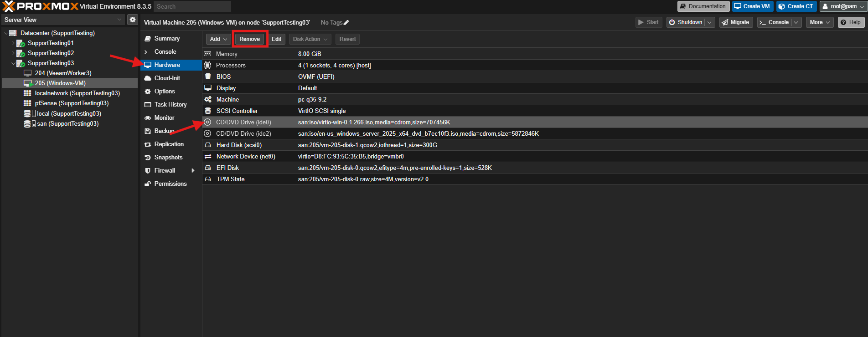Click the Revert button

point(347,39)
